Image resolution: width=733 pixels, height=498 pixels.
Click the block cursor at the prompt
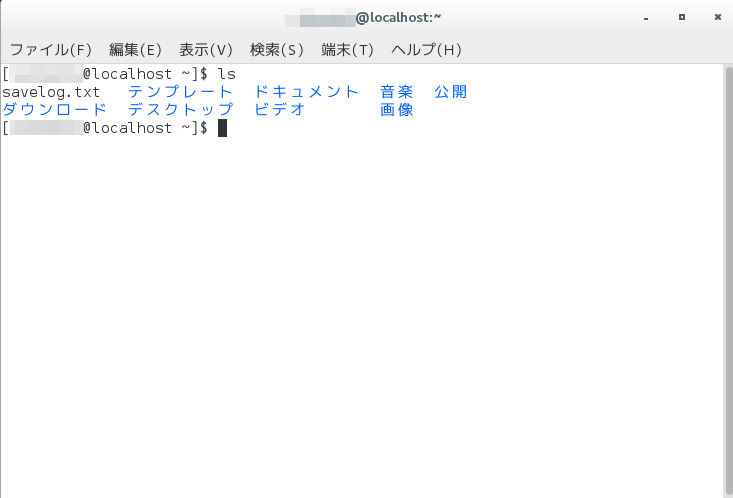pos(223,128)
